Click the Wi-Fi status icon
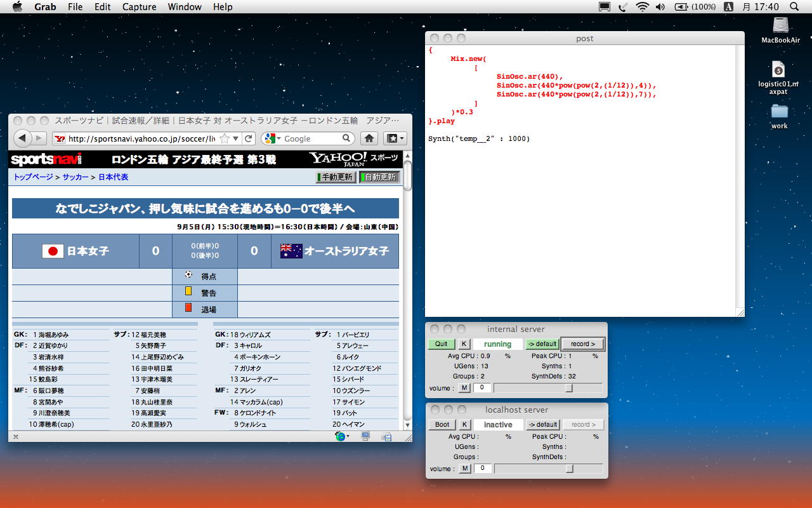The image size is (812, 508). click(x=642, y=7)
